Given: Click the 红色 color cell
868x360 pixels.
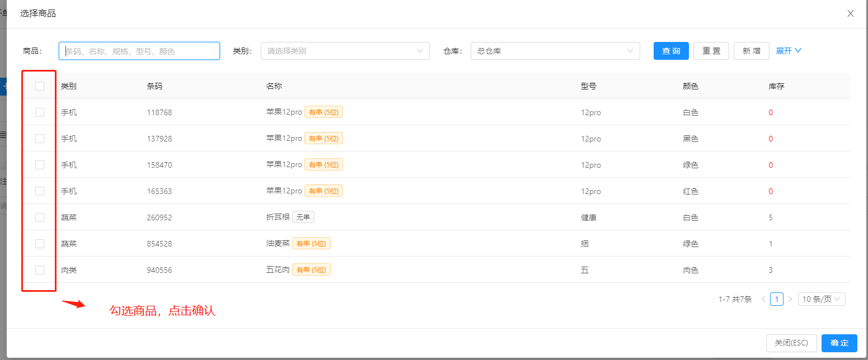Looking at the screenshot, I should (691, 191).
